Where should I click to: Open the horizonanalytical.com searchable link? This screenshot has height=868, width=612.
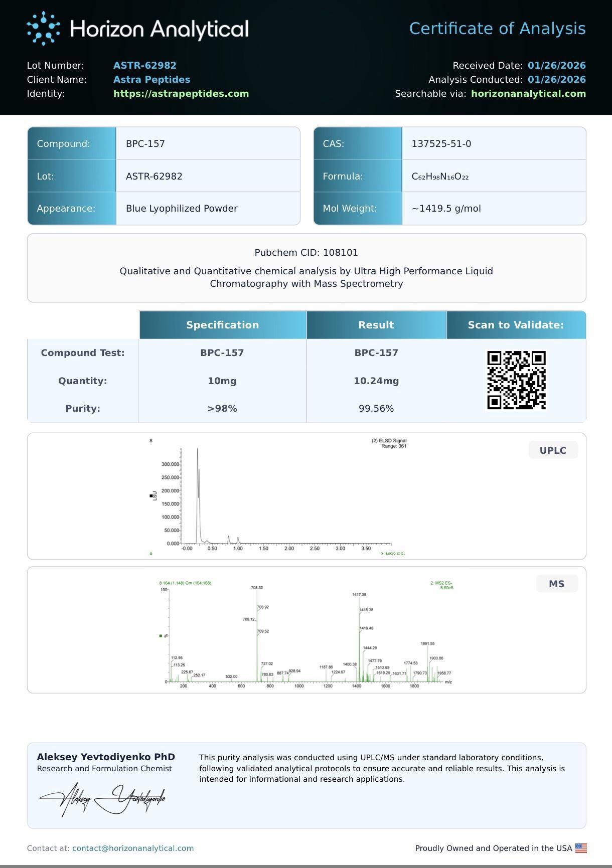point(528,94)
